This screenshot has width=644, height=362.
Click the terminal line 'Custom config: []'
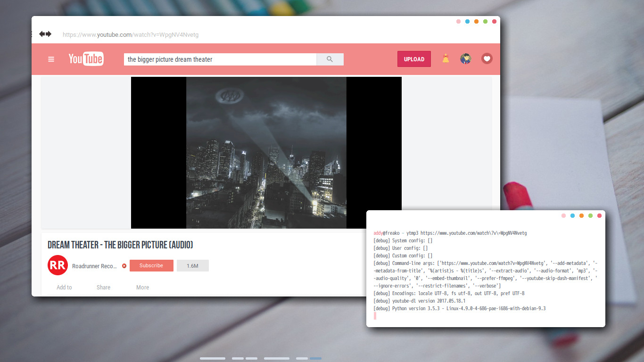point(403,255)
